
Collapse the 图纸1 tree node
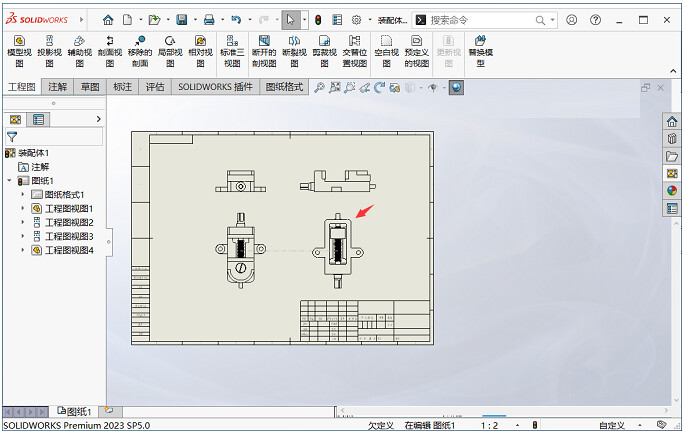pos(9,181)
